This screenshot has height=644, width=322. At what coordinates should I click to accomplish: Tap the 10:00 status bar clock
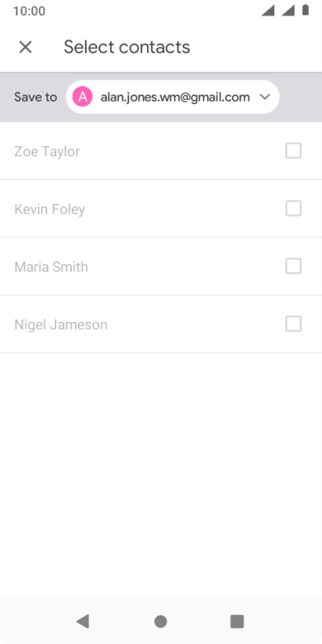pos(29,11)
